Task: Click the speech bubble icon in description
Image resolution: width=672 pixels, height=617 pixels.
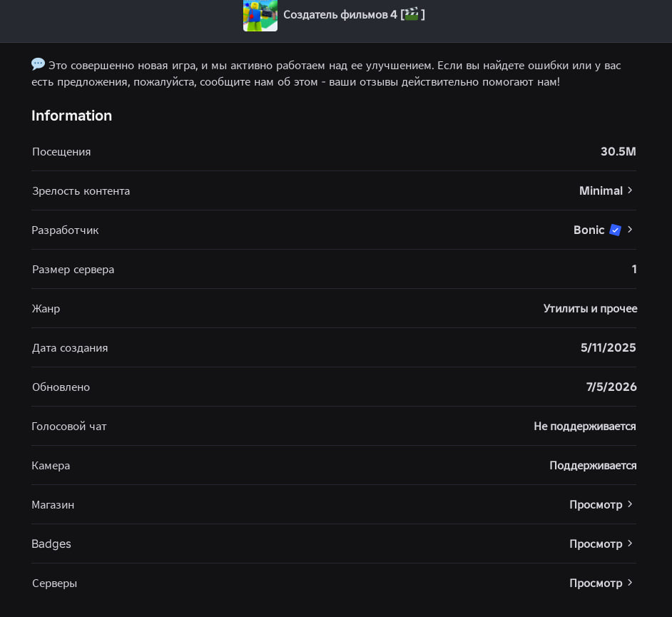Action: [38, 64]
